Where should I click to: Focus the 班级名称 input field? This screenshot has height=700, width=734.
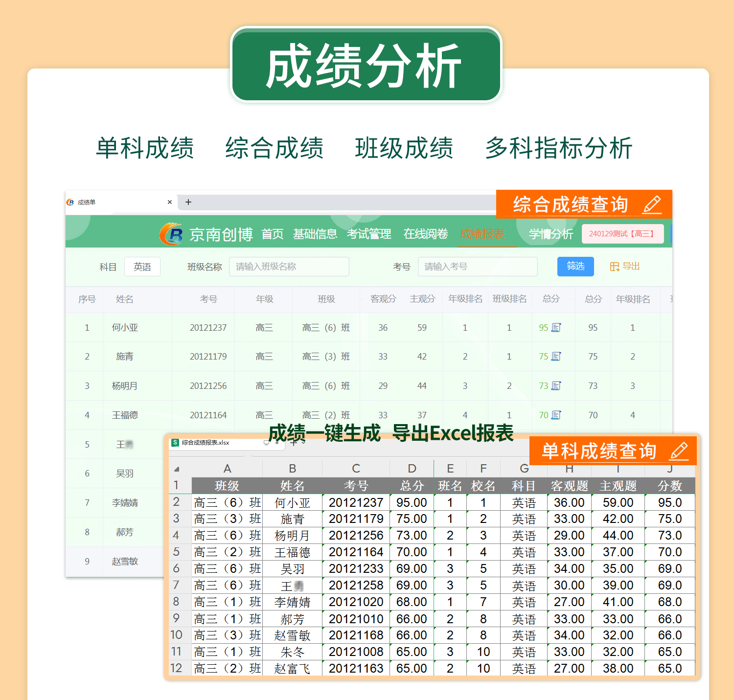coord(289,267)
